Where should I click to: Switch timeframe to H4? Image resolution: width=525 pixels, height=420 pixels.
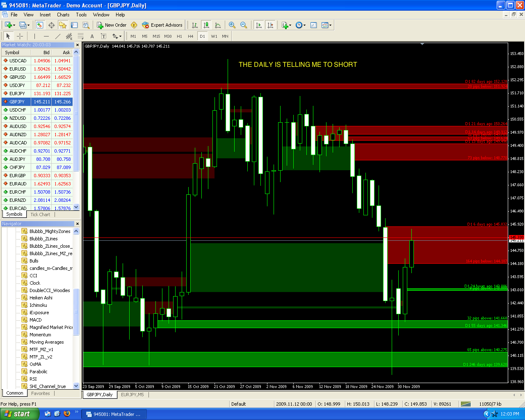(191, 36)
